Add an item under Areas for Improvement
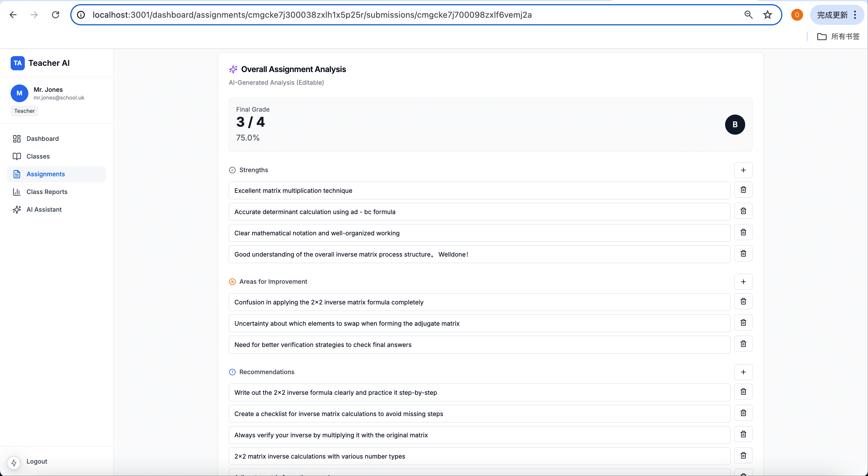 pyautogui.click(x=743, y=281)
